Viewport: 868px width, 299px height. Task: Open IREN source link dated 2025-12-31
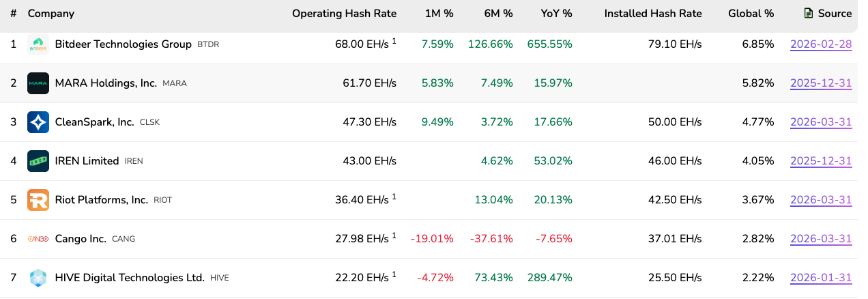pos(821,161)
